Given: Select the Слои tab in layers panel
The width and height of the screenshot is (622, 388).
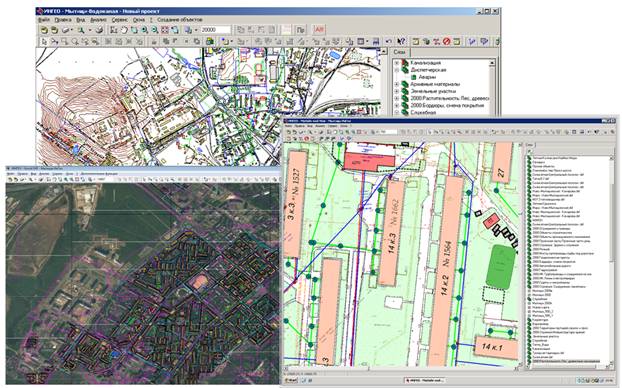Looking at the screenshot, I should click(399, 52).
